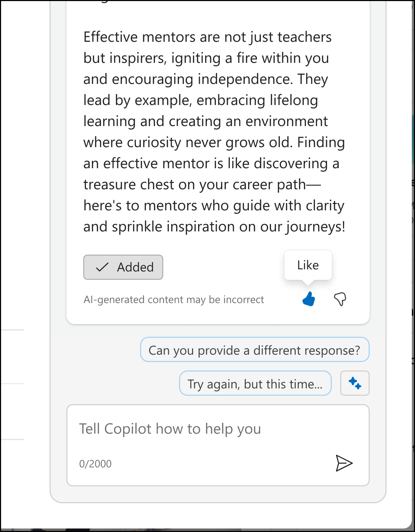Click inside 'Tell Copilot how to help you'

click(x=171, y=428)
